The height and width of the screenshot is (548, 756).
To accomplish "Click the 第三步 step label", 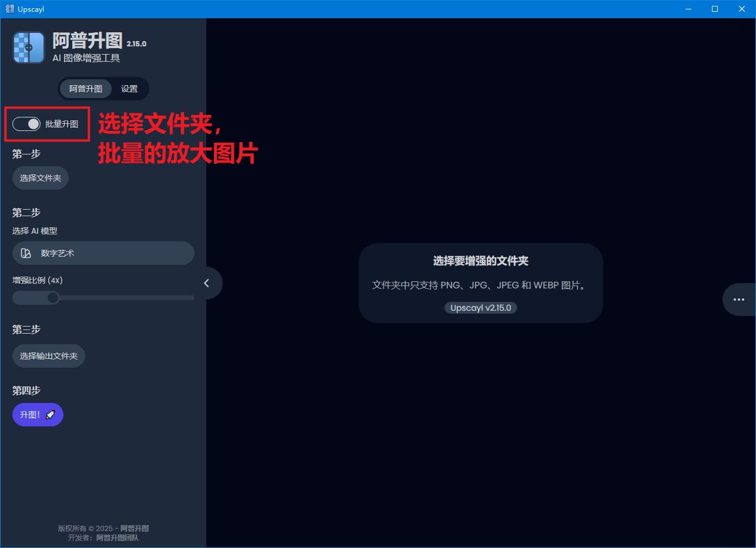I will [x=26, y=330].
